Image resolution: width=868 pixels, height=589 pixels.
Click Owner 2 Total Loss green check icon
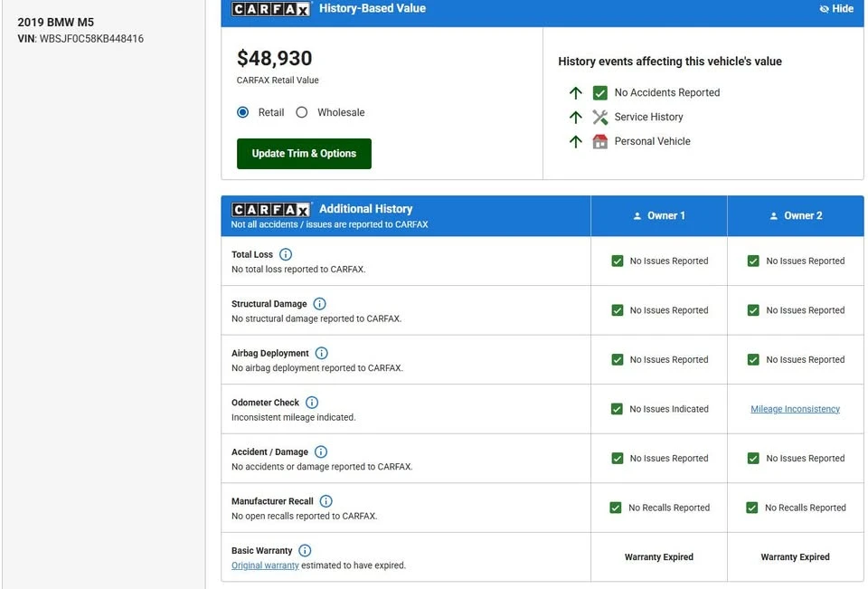pyautogui.click(x=753, y=261)
